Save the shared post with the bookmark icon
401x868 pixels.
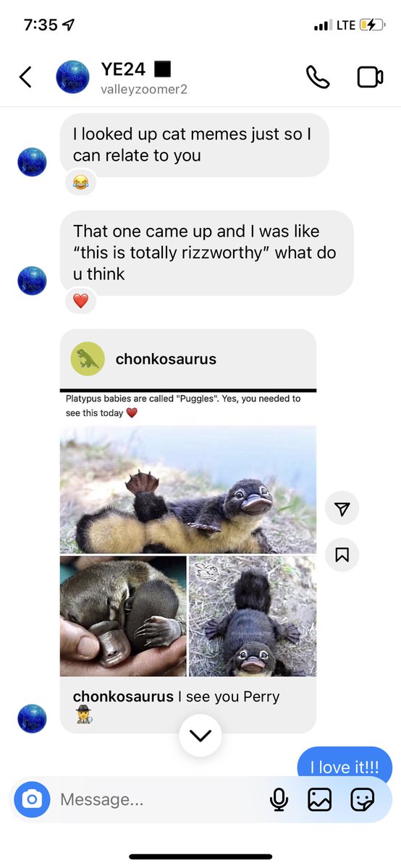point(342,554)
